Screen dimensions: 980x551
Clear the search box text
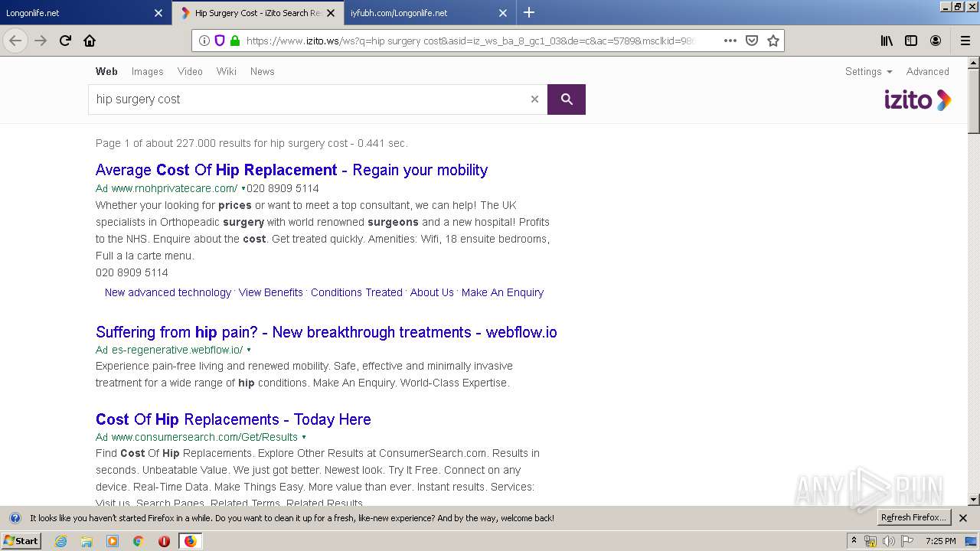534,99
